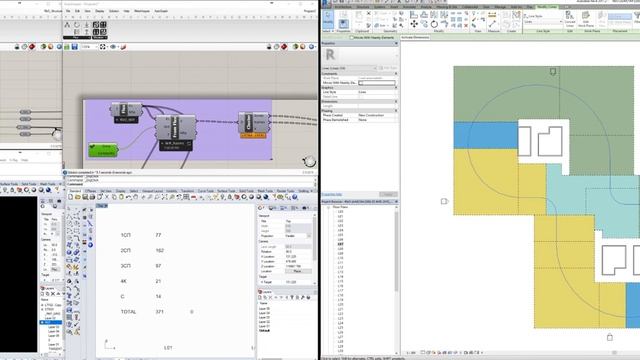This screenshot has height=360, width=640.
Task: Collapse the Dimensions section in Revit Properties
Action: pos(396,101)
